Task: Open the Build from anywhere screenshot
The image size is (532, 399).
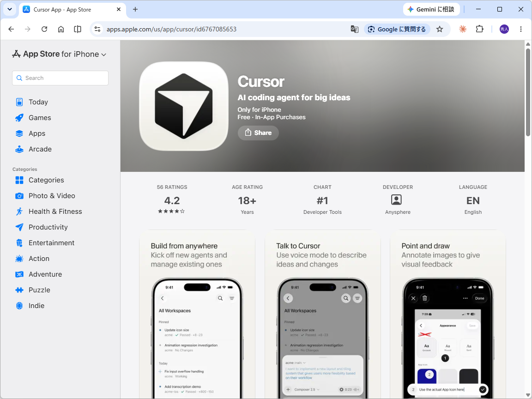Action: (x=197, y=314)
